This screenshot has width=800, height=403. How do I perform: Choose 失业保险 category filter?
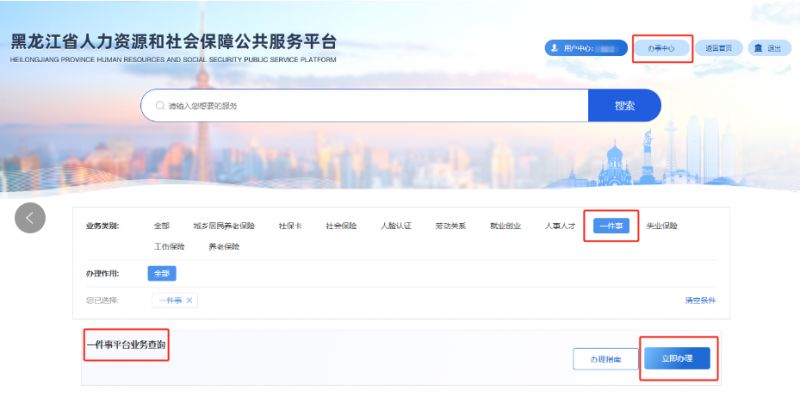click(x=662, y=226)
